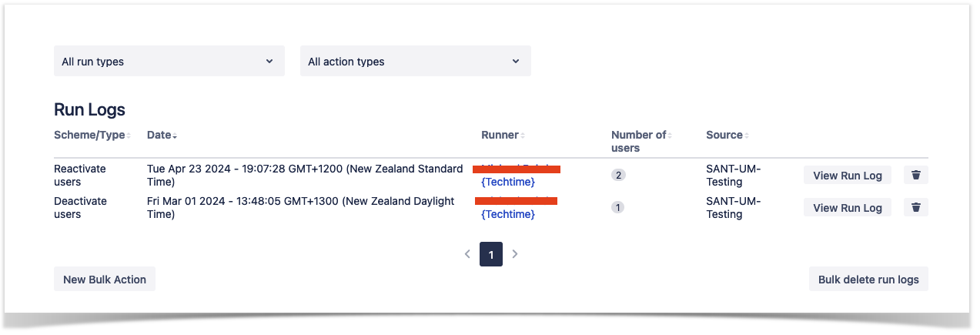Sort run logs by Date column

161,136
